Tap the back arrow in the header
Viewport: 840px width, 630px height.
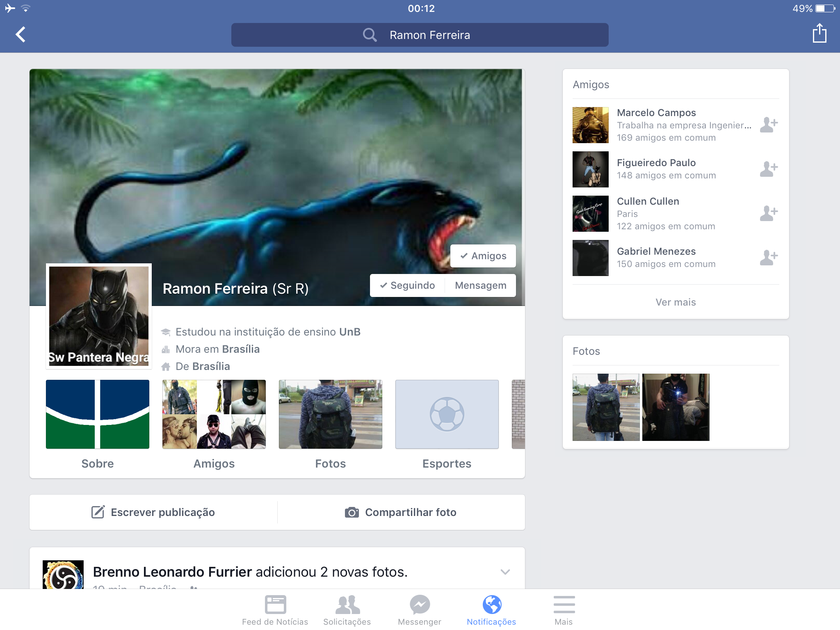click(x=21, y=34)
